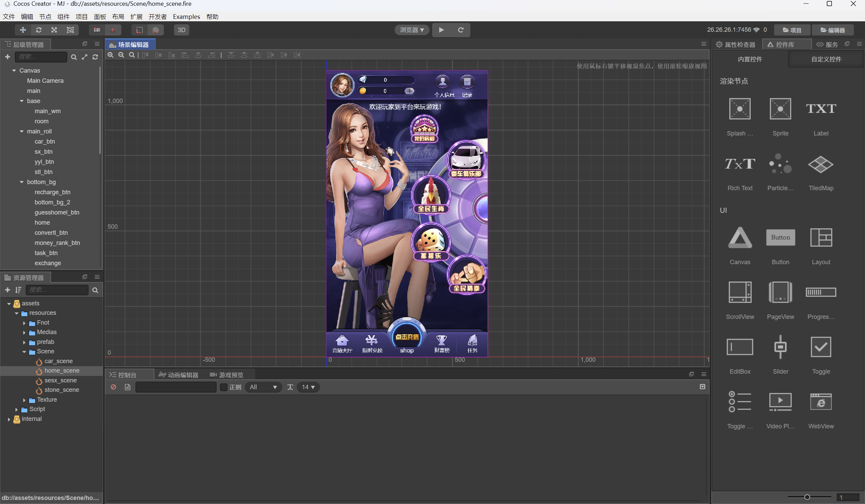Toggle console log collapse checkbox
Image resolution: width=865 pixels, height=504 pixels.
click(702, 387)
